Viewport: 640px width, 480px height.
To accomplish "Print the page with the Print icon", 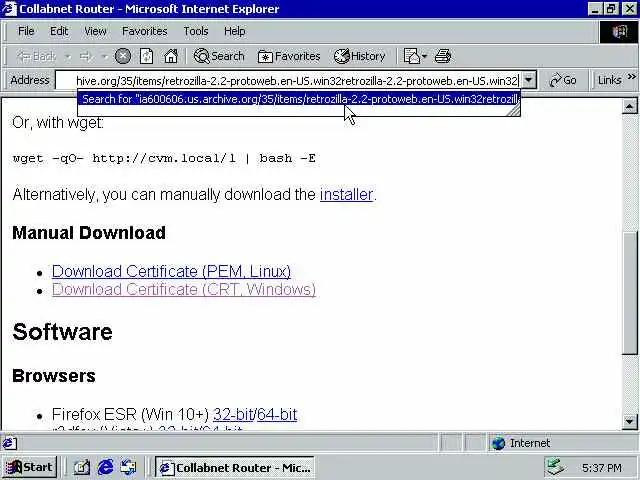I will 443,56.
